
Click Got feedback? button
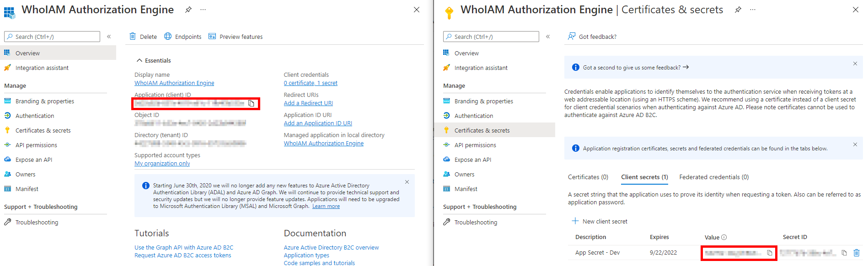pyautogui.click(x=592, y=37)
